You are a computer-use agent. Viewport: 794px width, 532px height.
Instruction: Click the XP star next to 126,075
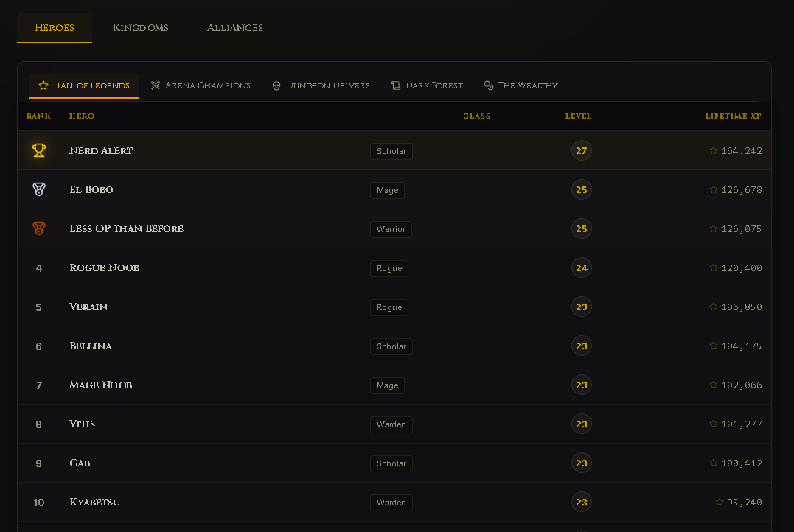click(x=714, y=228)
